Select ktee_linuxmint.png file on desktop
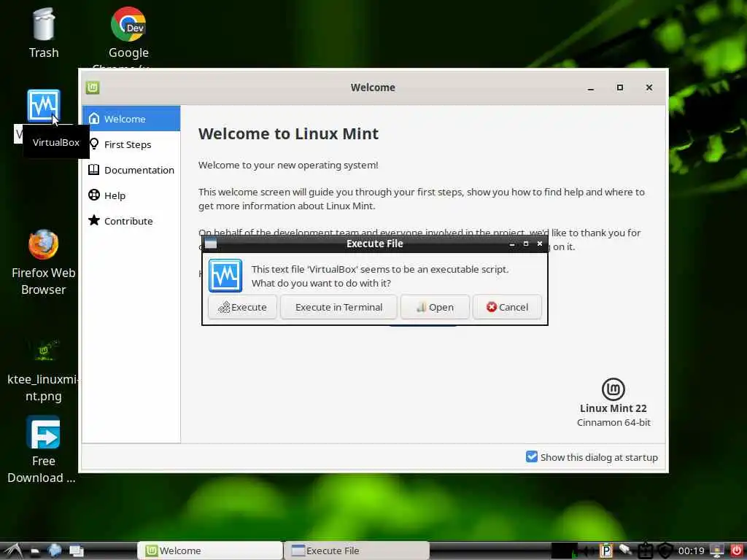The width and height of the screenshot is (747, 560). (43, 369)
